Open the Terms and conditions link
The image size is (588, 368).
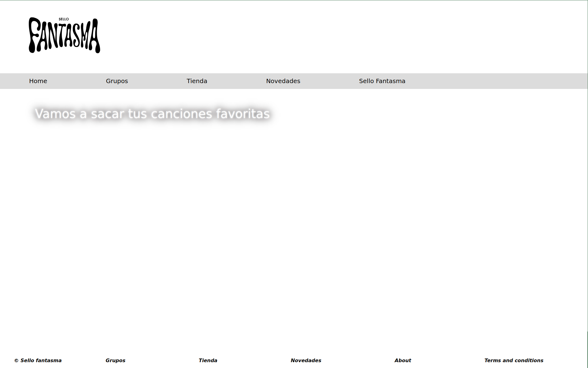514,360
